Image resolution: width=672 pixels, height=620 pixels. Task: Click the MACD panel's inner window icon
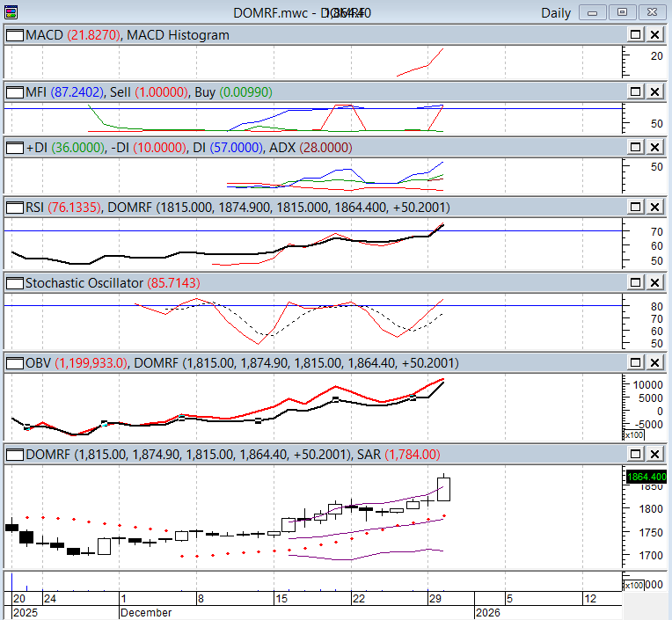point(16,35)
